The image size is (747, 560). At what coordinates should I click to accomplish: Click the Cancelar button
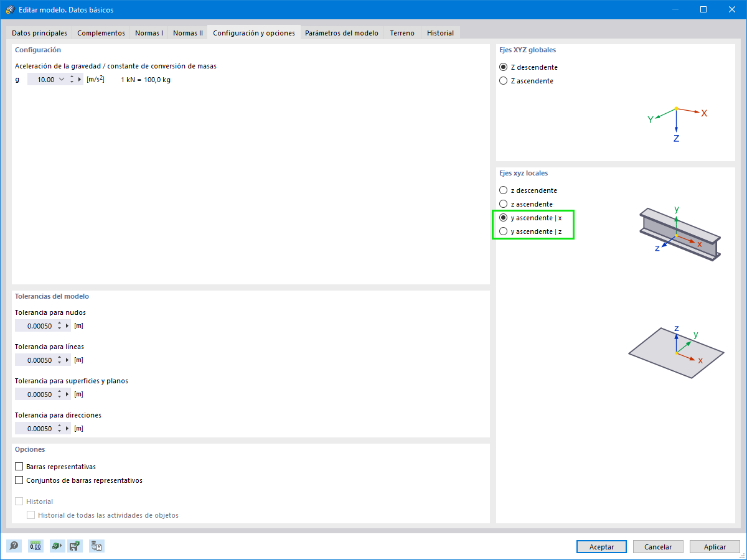(x=658, y=547)
